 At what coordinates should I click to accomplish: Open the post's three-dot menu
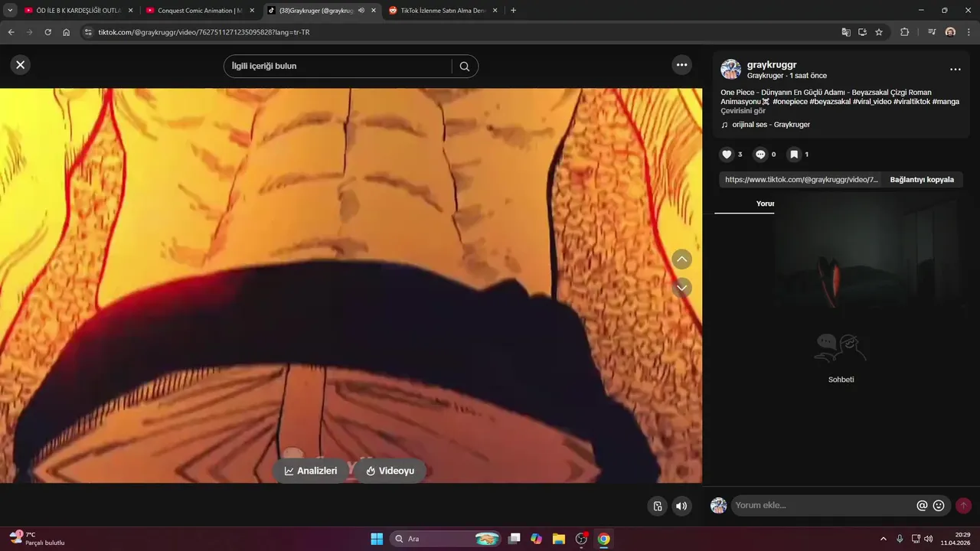[x=955, y=70]
